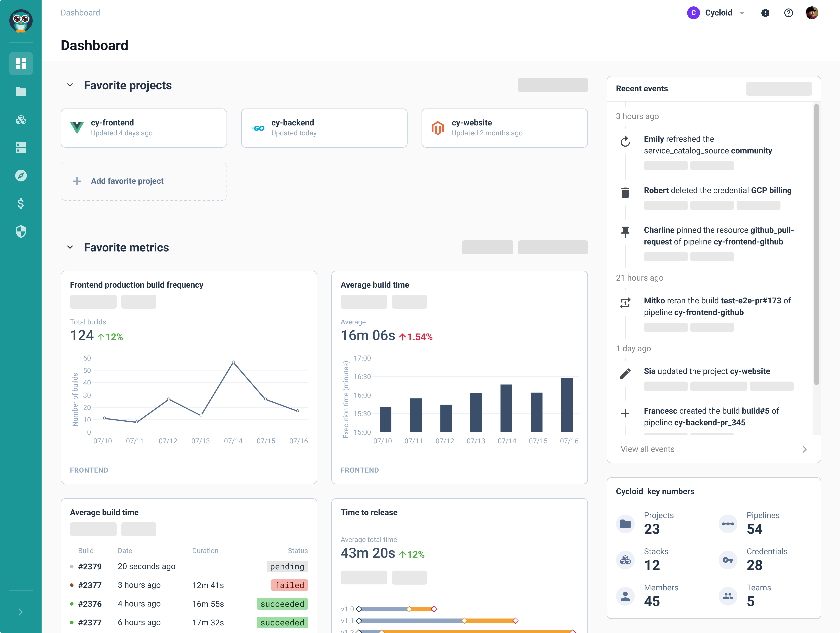Click the security shield icon in sidebar

pos(21,231)
